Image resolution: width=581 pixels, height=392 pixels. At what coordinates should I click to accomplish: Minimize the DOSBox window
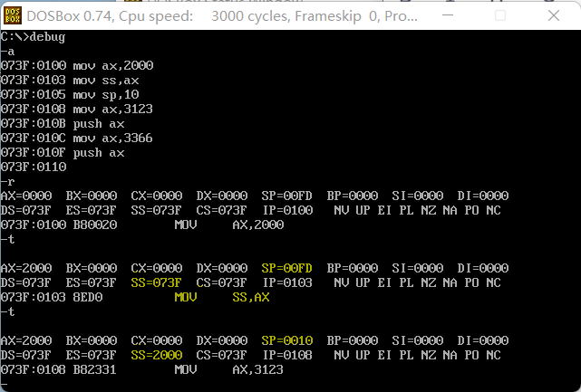[x=448, y=15]
